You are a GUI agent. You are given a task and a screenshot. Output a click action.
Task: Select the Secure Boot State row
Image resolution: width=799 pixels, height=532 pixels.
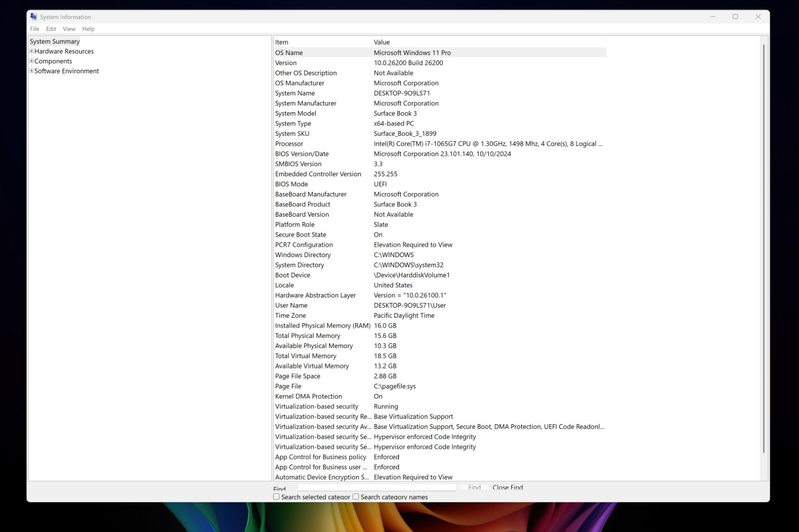(439, 235)
